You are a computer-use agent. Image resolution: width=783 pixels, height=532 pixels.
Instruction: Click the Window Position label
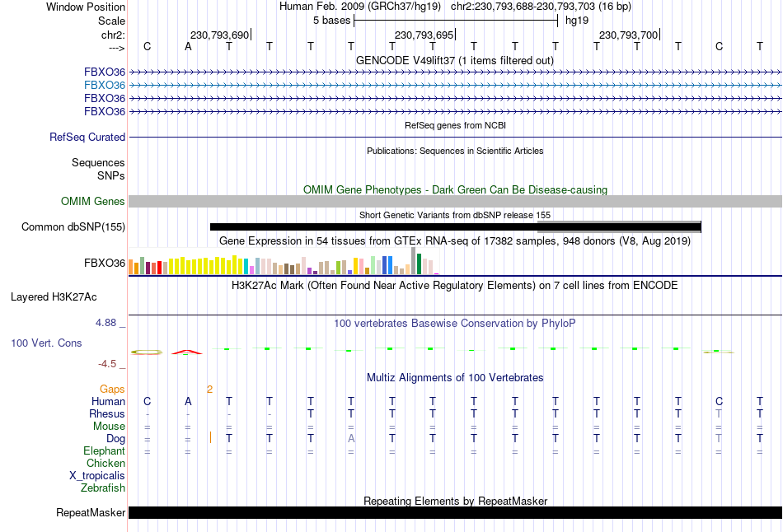click(x=86, y=7)
